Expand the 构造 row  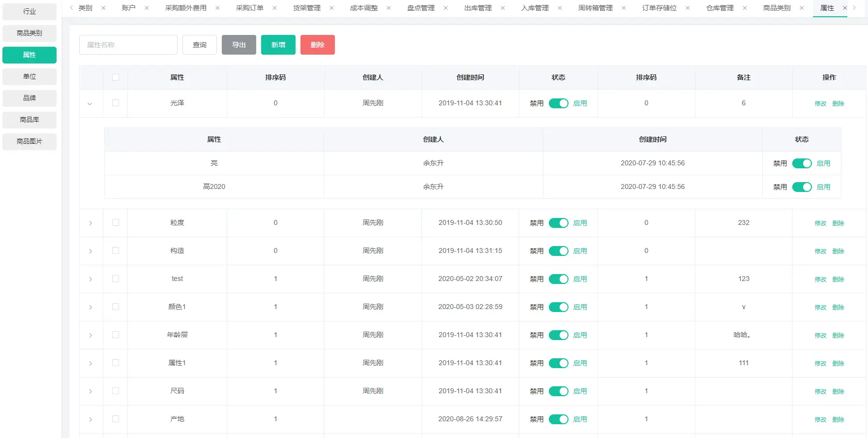[90, 251]
